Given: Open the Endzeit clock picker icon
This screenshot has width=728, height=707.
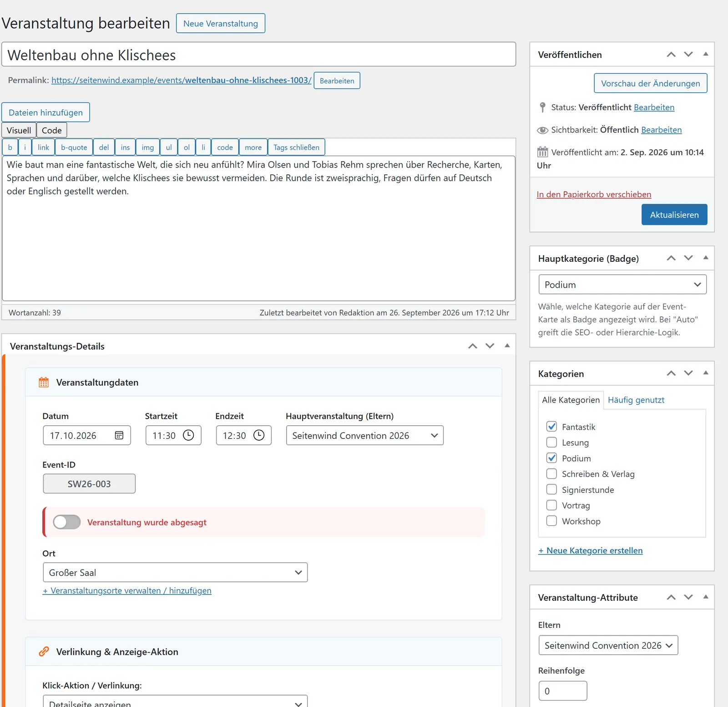Looking at the screenshot, I should [x=259, y=435].
